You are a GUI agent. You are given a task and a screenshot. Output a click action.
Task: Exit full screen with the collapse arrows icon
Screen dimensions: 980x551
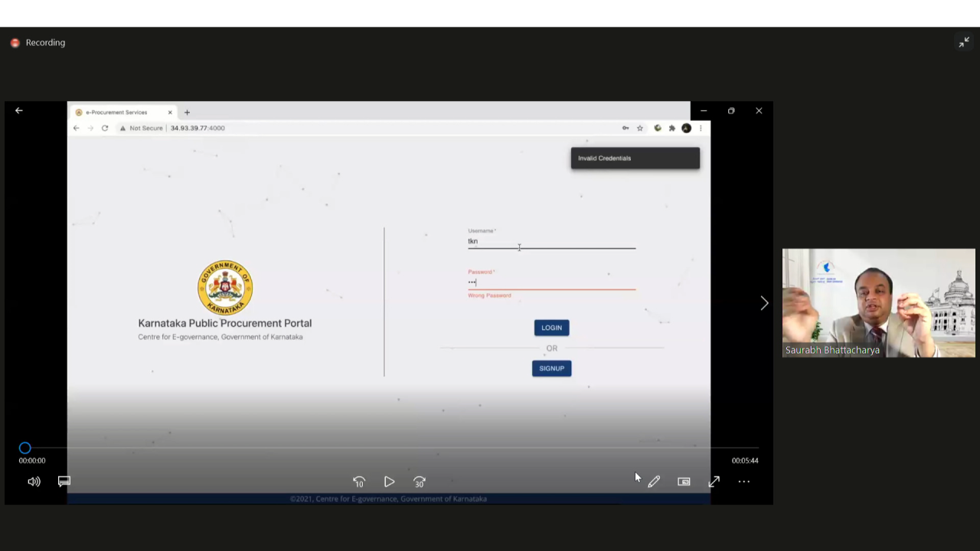pos(964,43)
